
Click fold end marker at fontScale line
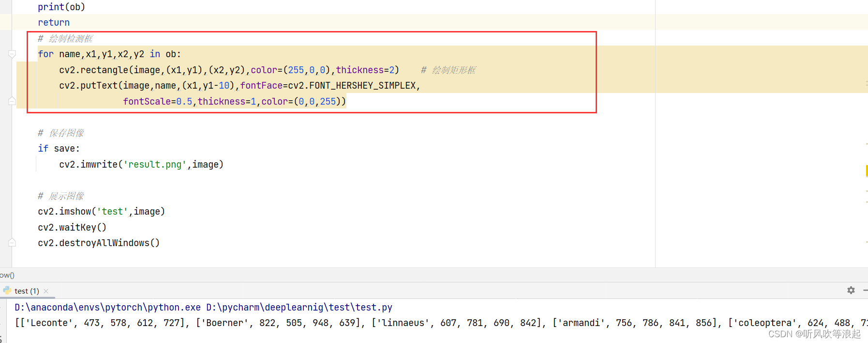[12, 101]
